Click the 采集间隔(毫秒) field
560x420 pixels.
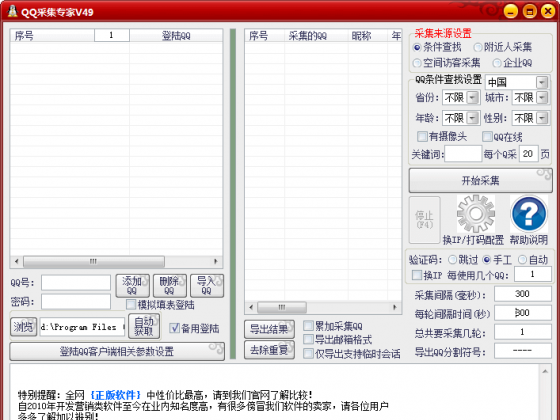(522, 294)
